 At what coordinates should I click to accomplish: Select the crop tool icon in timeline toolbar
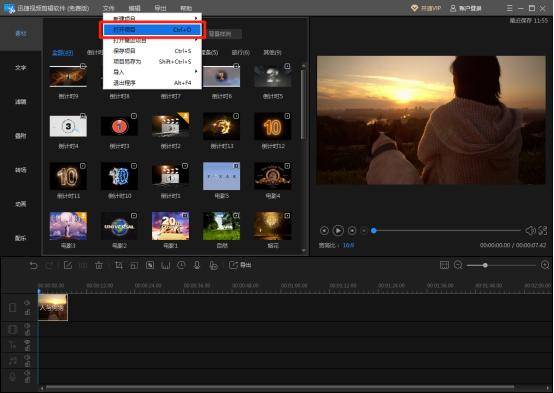pyautogui.click(x=119, y=265)
